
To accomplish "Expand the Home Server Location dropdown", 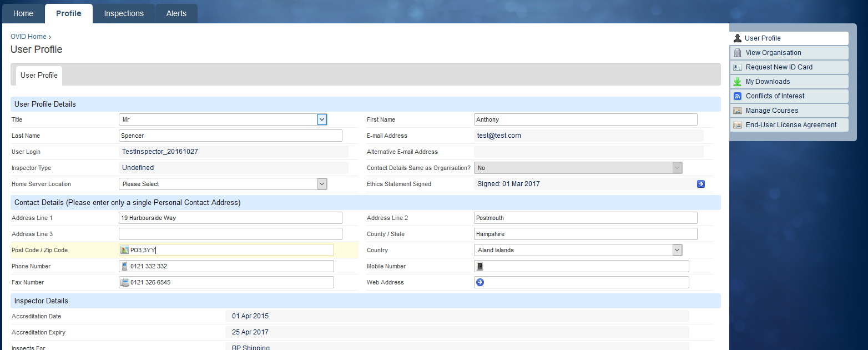I will pos(223,184).
